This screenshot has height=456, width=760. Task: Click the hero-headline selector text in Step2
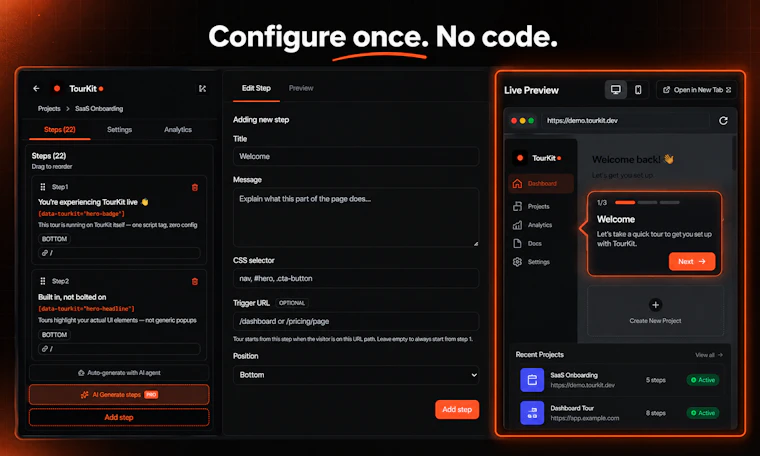tap(86, 309)
